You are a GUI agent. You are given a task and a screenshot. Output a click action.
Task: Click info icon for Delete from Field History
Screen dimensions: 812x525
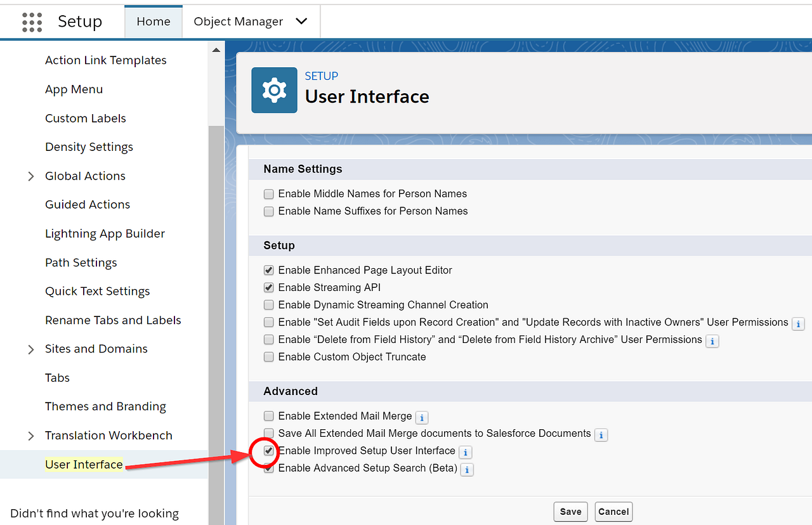pyautogui.click(x=712, y=341)
